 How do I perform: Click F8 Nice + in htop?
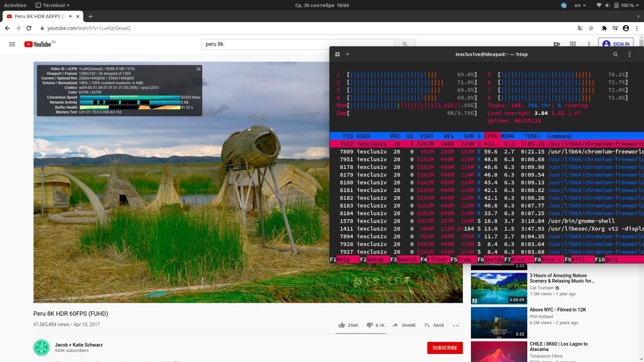[x=548, y=259]
